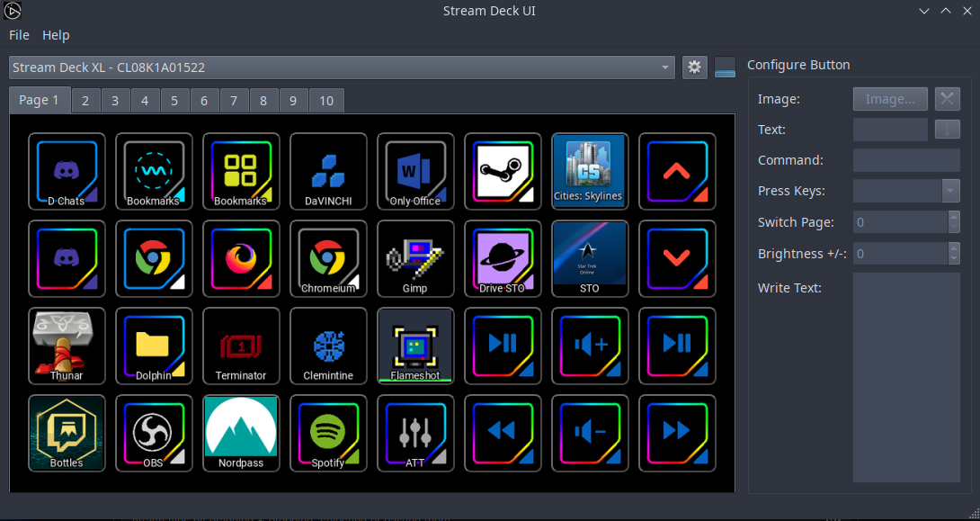Select the Nordpass button
This screenshot has width=980, height=521.
241,433
